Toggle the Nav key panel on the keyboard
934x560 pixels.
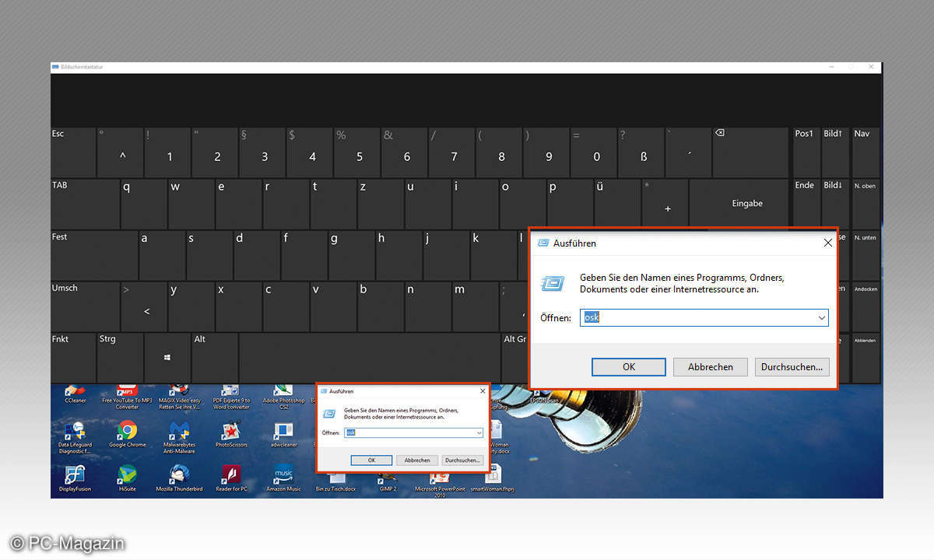[866, 152]
